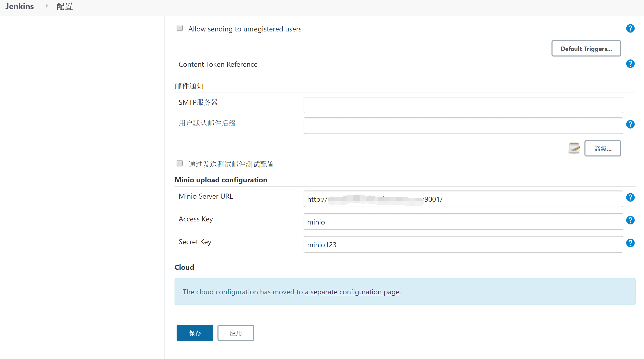Focus the SMTP服务器 input field

tap(463, 105)
